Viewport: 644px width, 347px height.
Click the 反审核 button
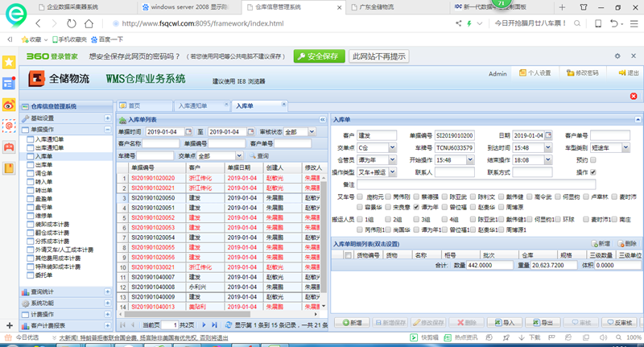621,322
